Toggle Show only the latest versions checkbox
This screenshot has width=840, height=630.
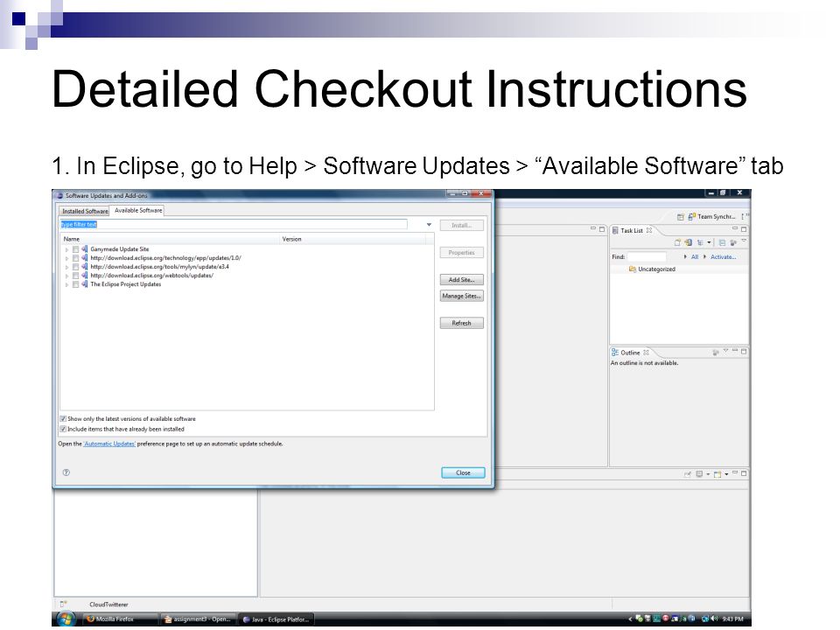tap(63, 419)
